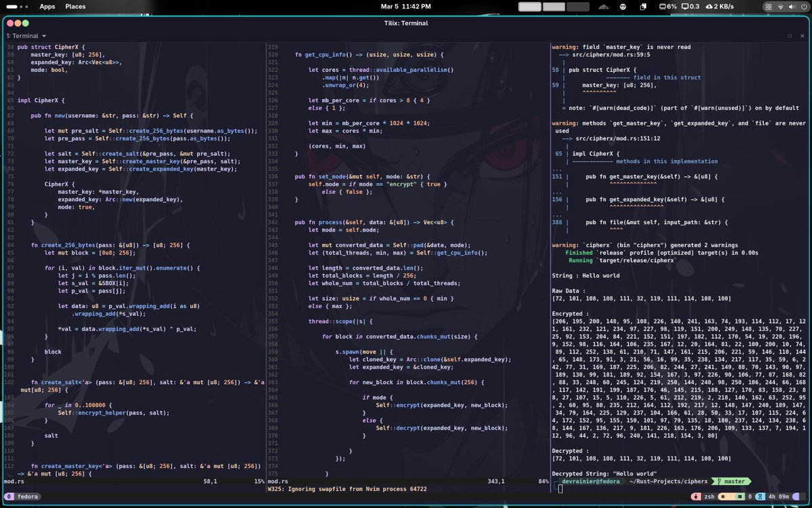
Task: Expand the '1: Terminal' session dropdown
Action: tap(26, 36)
